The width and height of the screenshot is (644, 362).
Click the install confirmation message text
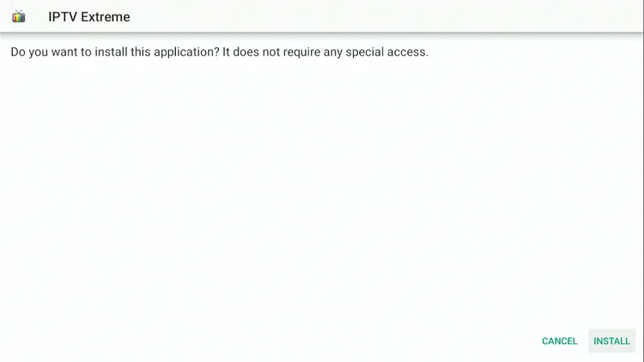(219, 52)
